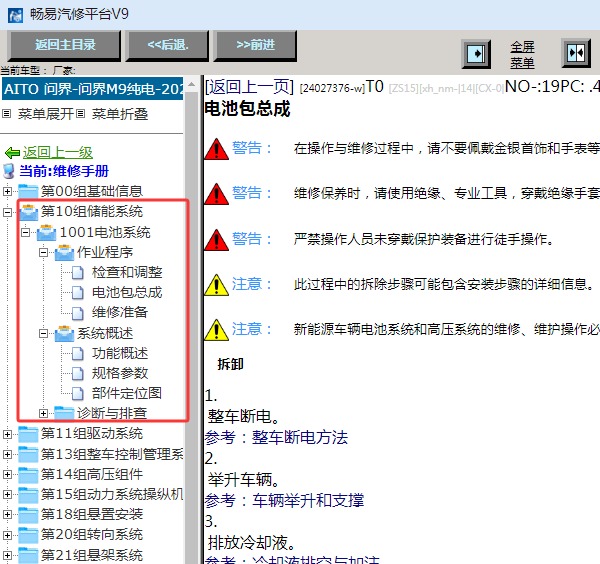The width and height of the screenshot is (600, 564).
Task: Click the tree panel scrollbar up arrow
Action: tap(191, 84)
